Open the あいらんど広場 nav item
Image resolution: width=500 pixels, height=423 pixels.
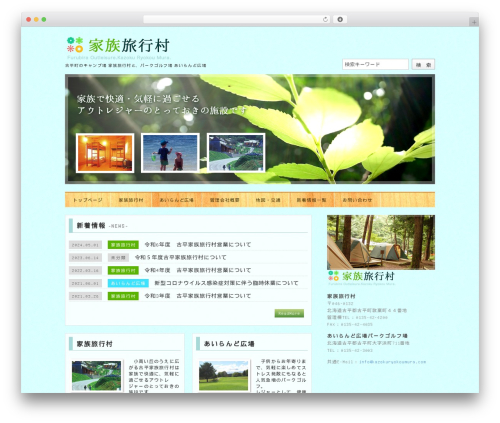(177, 200)
